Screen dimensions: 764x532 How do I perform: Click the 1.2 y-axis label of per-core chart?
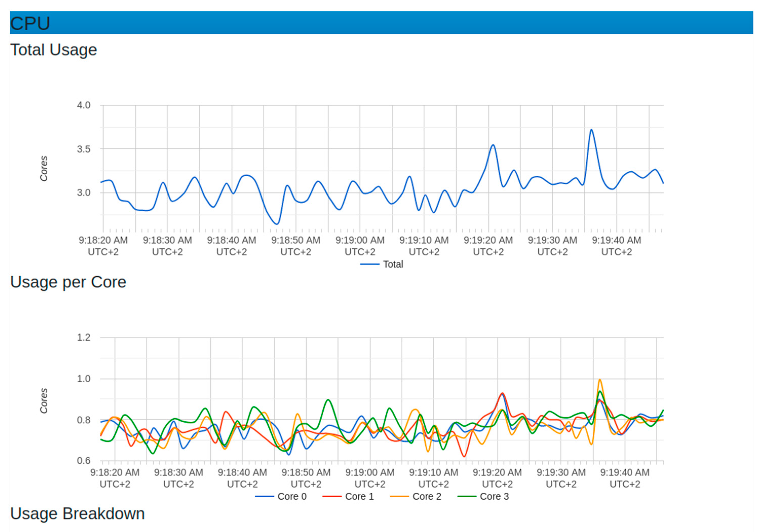pyautogui.click(x=84, y=337)
